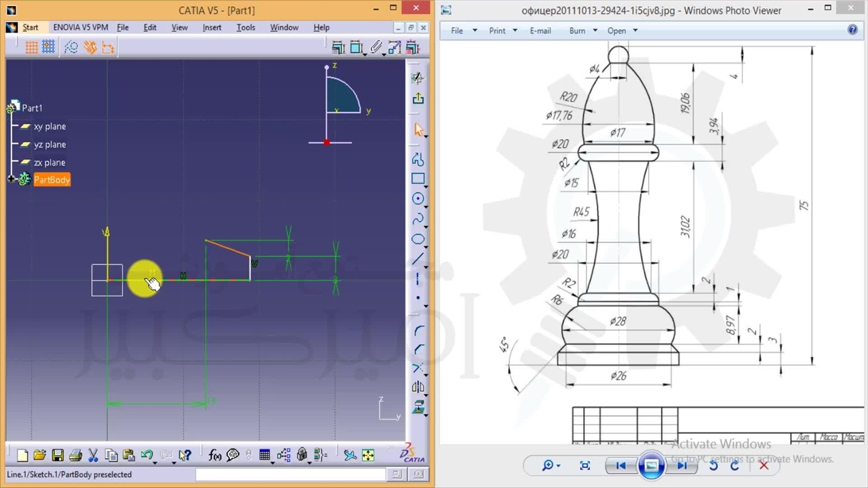Toggle the sketcher Grid display

[31, 47]
